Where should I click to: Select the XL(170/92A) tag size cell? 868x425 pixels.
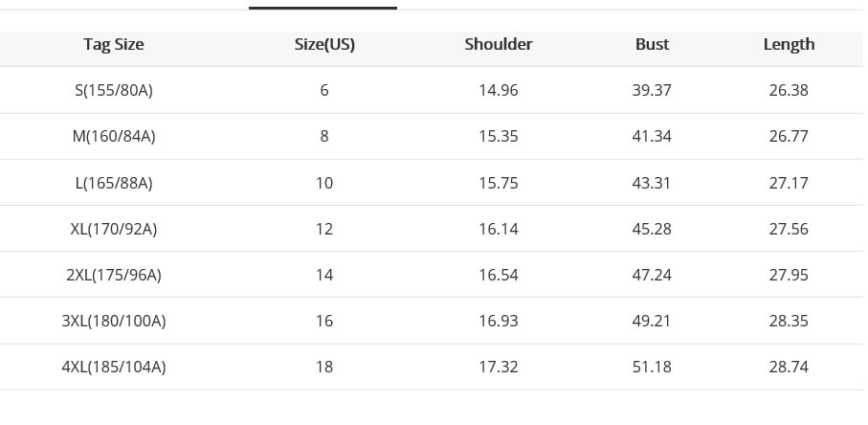click(114, 229)
